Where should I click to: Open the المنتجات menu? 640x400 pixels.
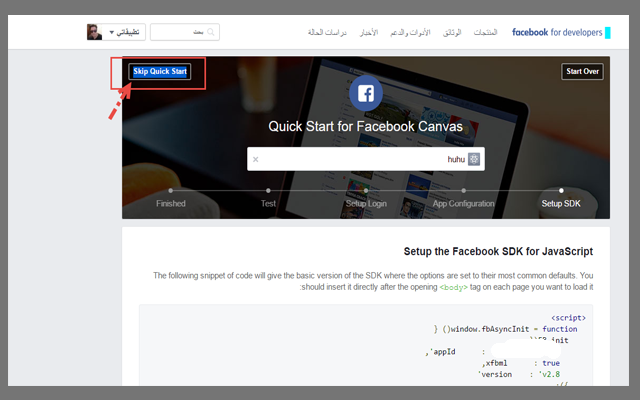click(485, 32)
